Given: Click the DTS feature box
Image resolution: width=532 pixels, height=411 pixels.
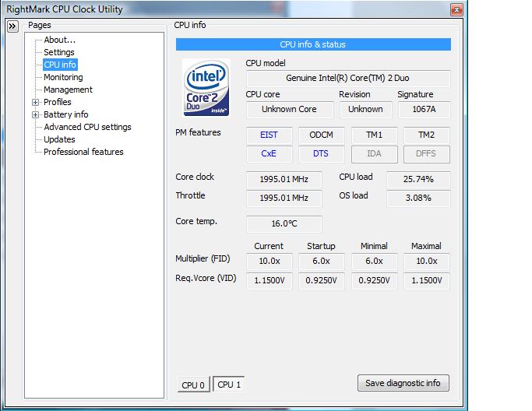Looking at the screenshot, I should point(322,154).
